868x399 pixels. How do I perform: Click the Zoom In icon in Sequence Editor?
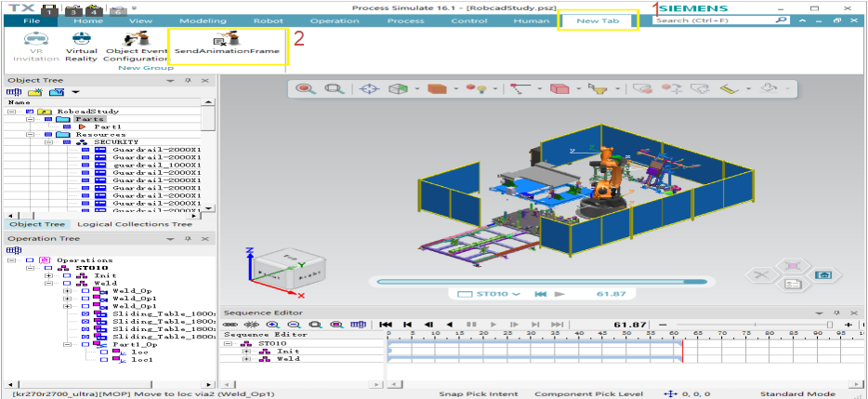coord(272,324)
